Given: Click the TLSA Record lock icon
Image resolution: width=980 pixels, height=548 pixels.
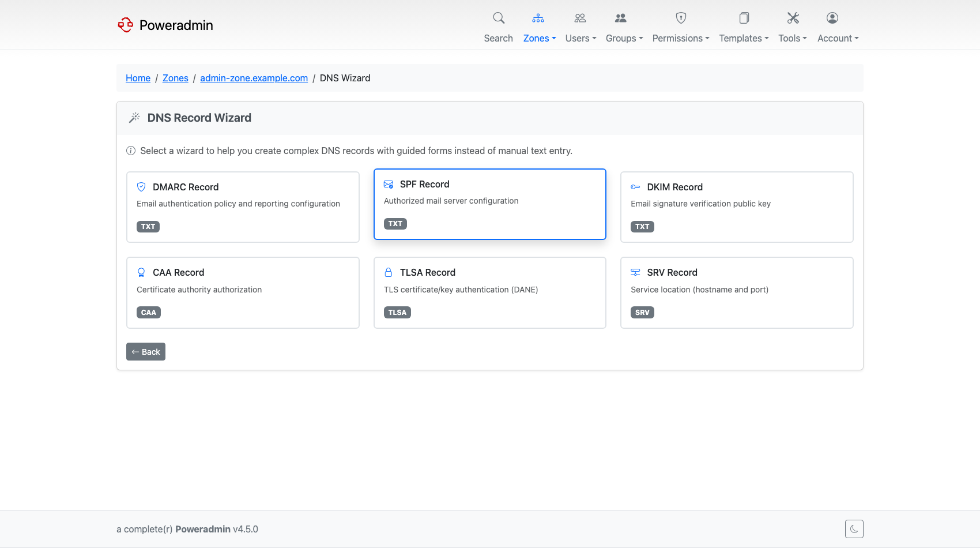Looking at the screenshot, I should click(389, 272).
